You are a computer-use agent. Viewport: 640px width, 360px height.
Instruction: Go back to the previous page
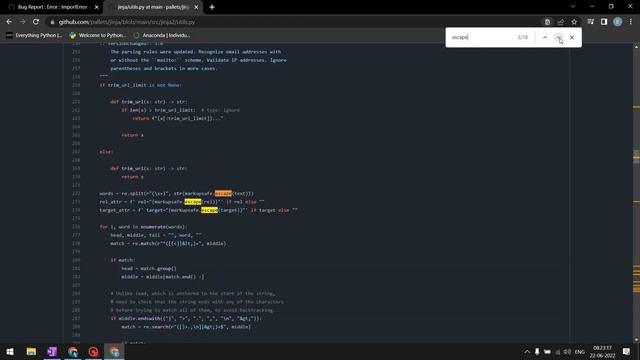(9, 22)
